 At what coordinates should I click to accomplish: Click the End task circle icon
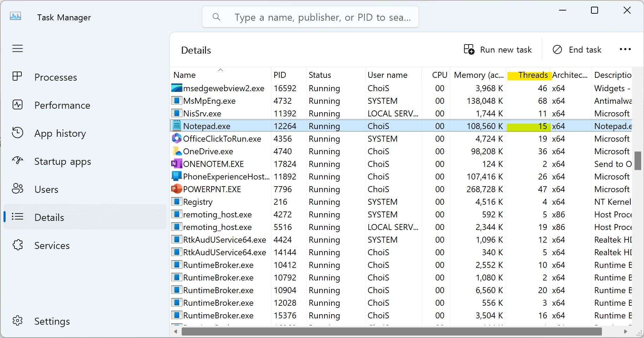(x=557, y=49)
